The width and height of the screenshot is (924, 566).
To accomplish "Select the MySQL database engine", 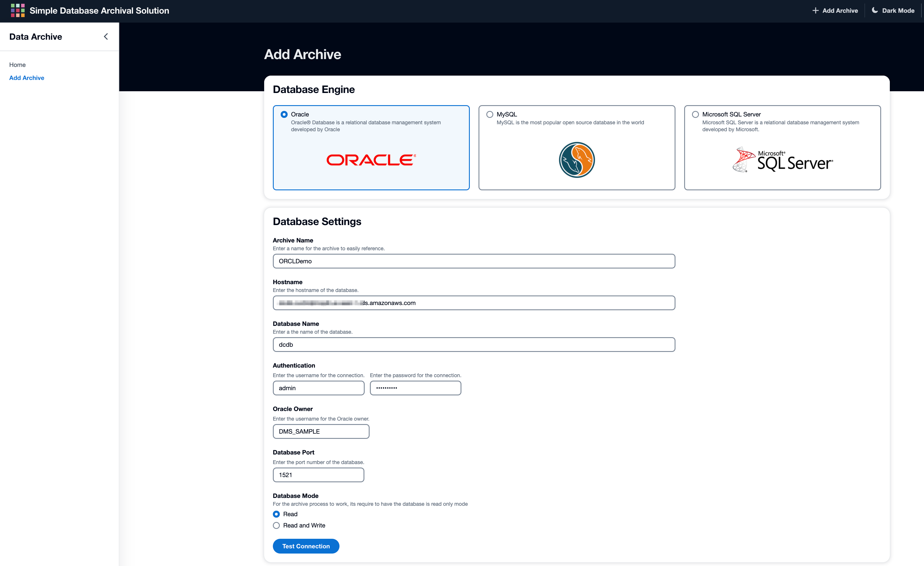I will tap(490, 114).
